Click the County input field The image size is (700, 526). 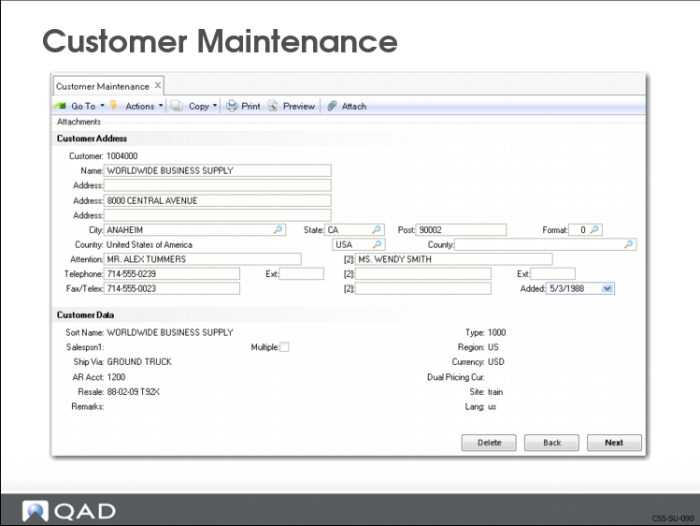coord(546,245)
